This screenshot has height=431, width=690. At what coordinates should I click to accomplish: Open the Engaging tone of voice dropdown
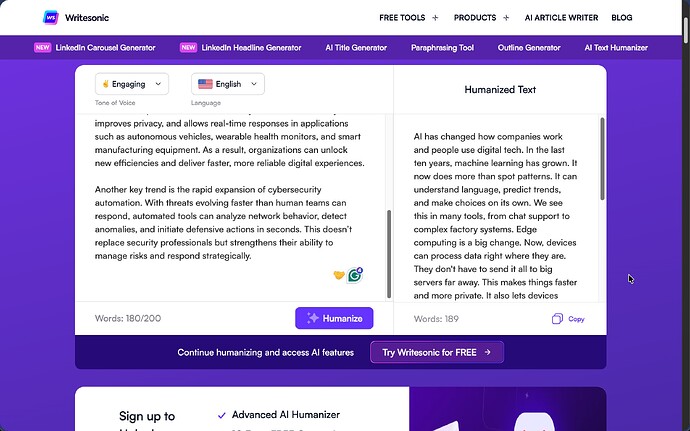pyautogui.click(x=132, y=84)
